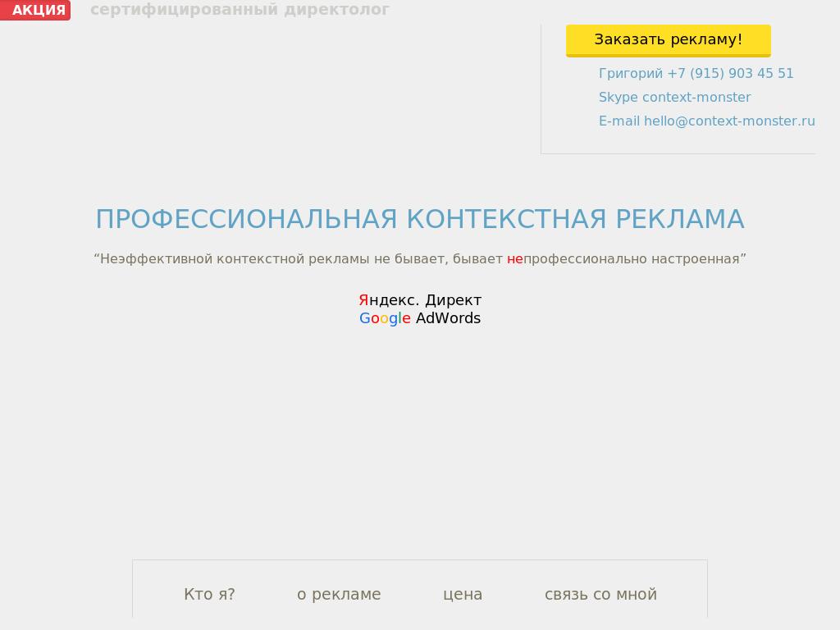840x630 pixels.
Task: Click the ПРОФЕССИОНАЛЬНАЯ КОНТЕКСТНАЯ РЕКЛАМА heading
Action: tap(420, 219)
